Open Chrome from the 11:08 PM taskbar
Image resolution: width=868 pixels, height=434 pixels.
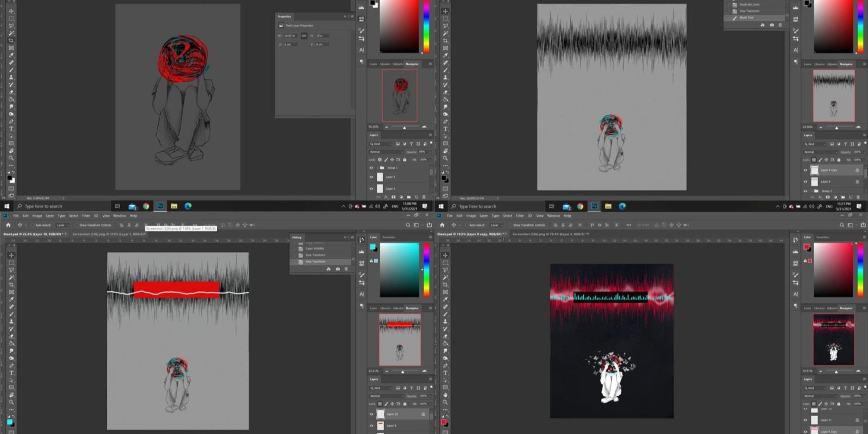146,206
